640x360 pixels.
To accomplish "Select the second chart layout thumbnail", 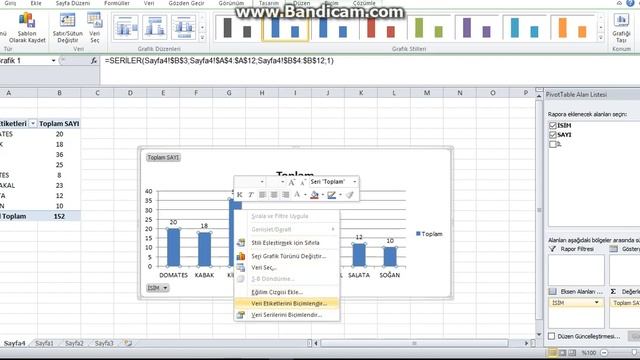I will 155,27.
